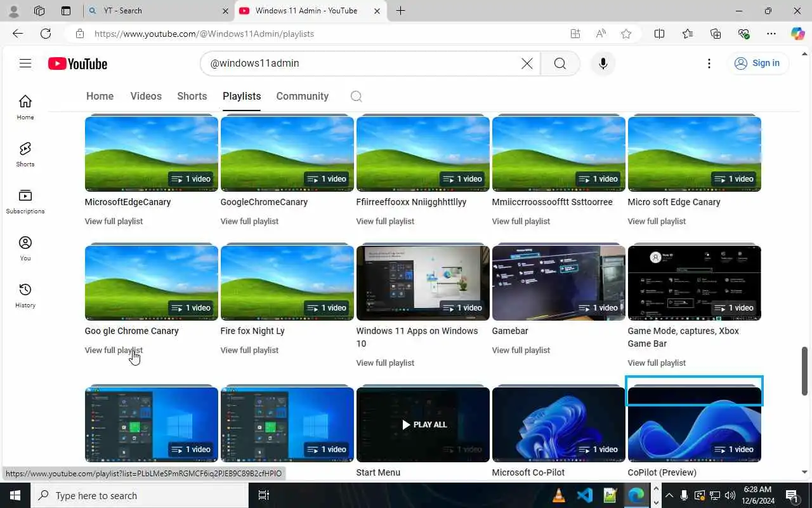This screenshot has height=508, width=812.
Task: Search with your voice microphone
Action: [603, 63]
